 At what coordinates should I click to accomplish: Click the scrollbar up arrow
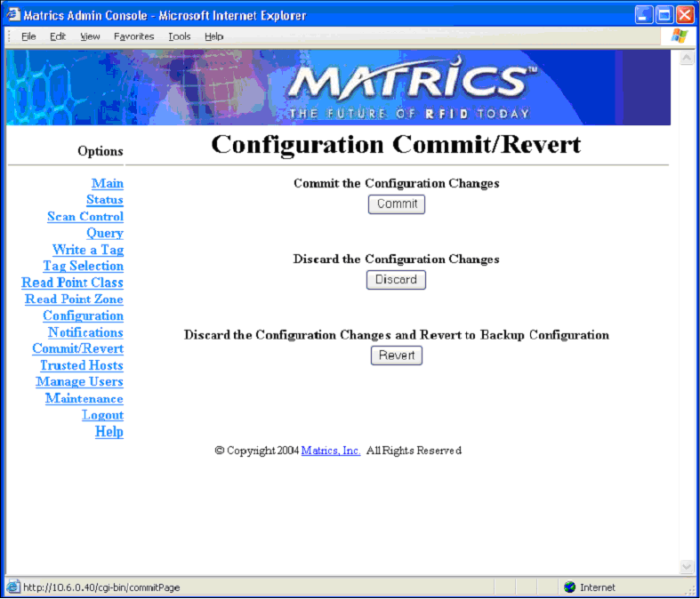[686, 58]
